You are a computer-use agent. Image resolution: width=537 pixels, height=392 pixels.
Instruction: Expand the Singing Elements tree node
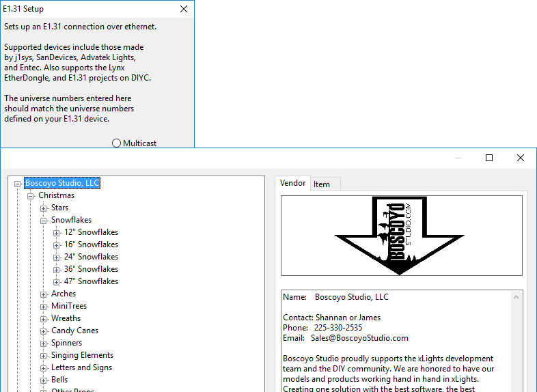coord(43,356)
